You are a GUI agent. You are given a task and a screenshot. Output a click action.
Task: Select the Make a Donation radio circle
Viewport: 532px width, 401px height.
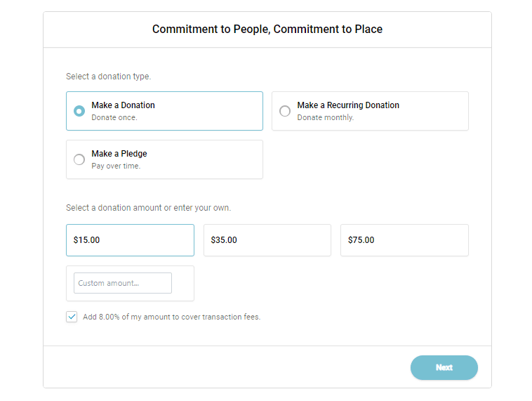click(x=79, y=111)
